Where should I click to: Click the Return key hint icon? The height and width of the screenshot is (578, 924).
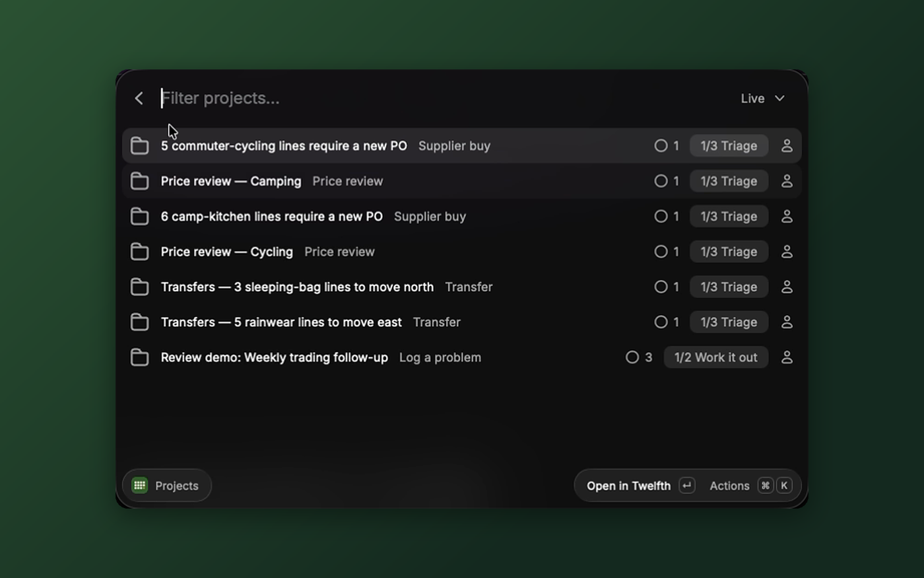(x=687, y=486)
